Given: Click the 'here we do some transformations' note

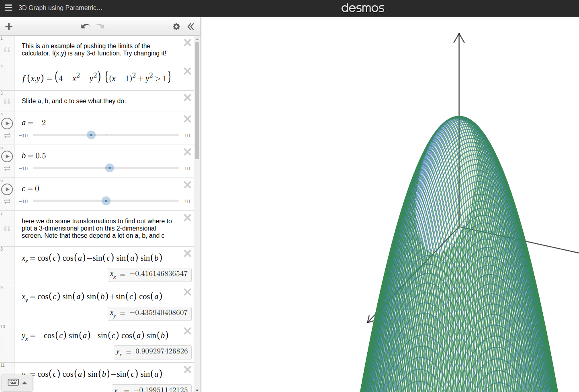Looking at the screenshot, I should click(97, 229).
